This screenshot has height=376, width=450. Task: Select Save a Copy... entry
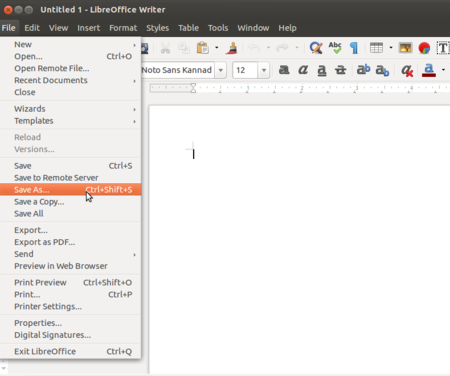point(70,202)
